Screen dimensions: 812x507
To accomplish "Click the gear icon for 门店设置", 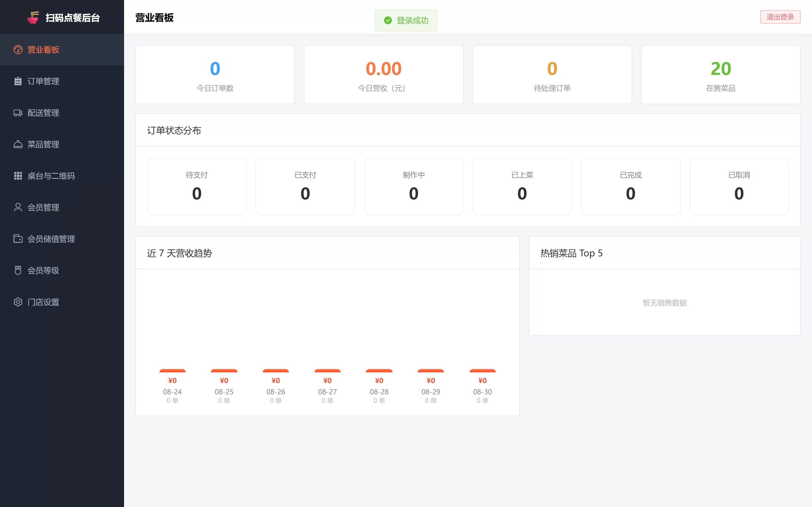I will point(18,302).
